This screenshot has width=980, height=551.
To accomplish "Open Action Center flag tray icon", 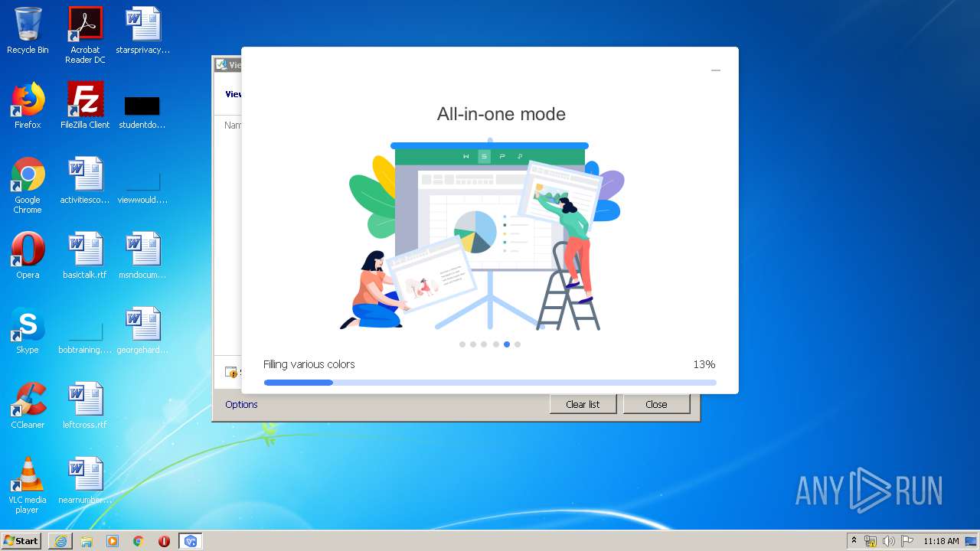I will 907,541.
